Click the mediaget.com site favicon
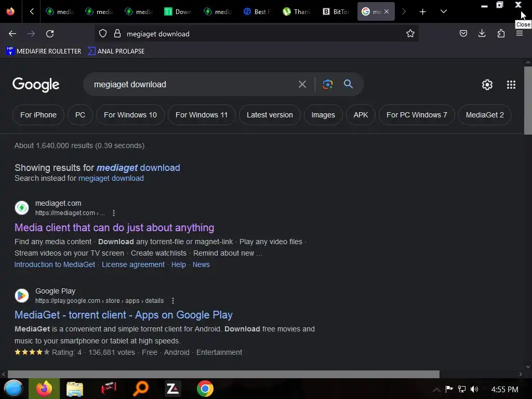 click(x=22, y=208)
